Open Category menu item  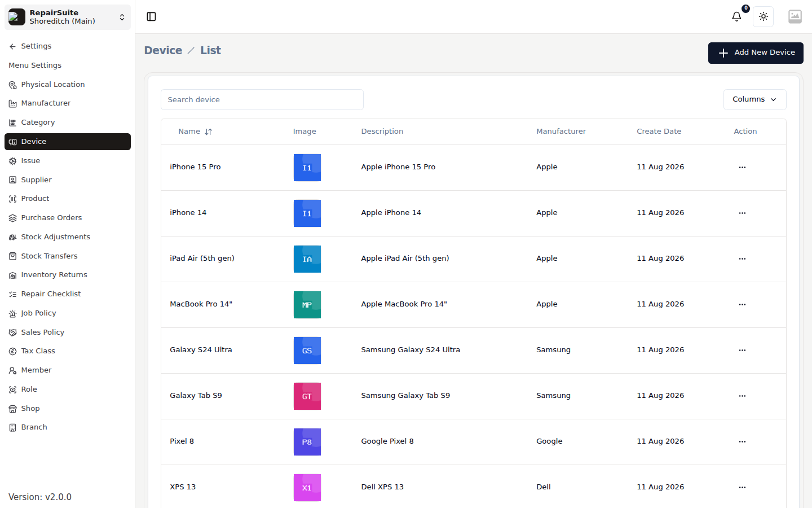coord(68,122)
